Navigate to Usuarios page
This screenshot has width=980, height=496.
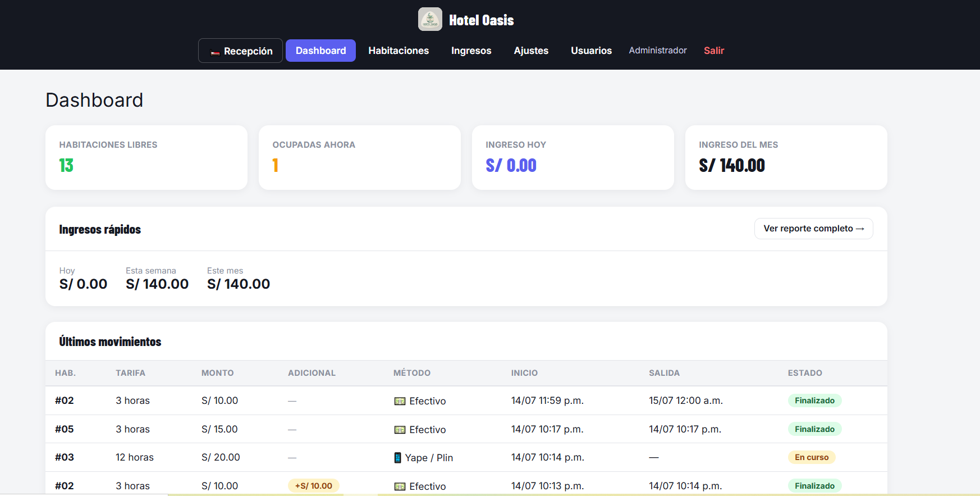(591, 51)
